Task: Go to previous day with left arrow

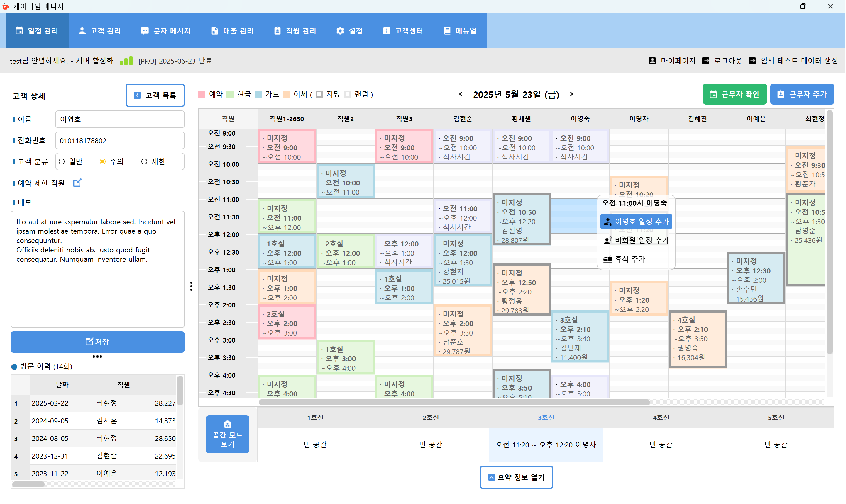Action: 461,94
